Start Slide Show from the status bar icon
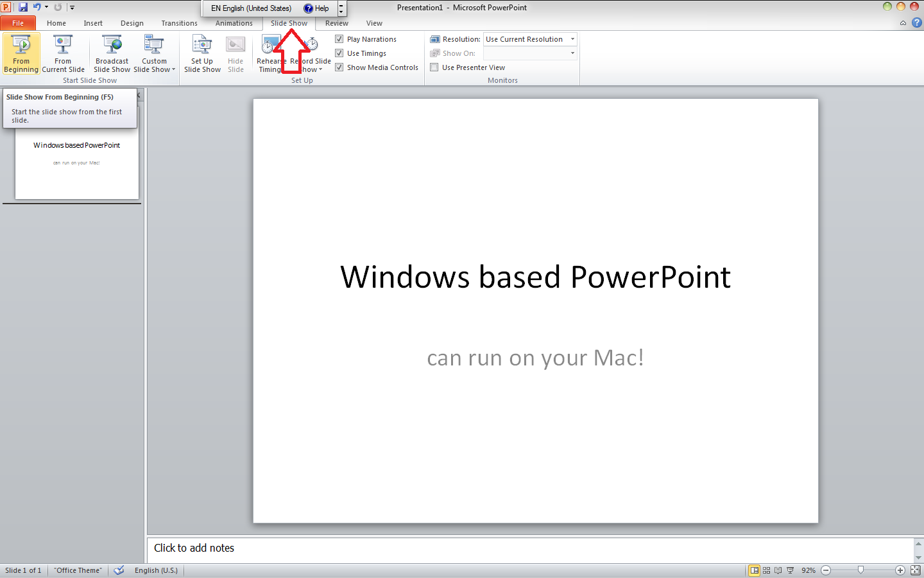Image resolution: width=924 pixels, height=578 pixels. (790, 570)
